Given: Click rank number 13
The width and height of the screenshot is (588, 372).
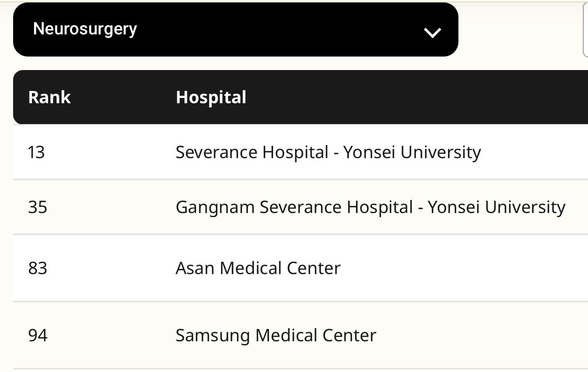Looking at the screenshot, I should point(36,152).
